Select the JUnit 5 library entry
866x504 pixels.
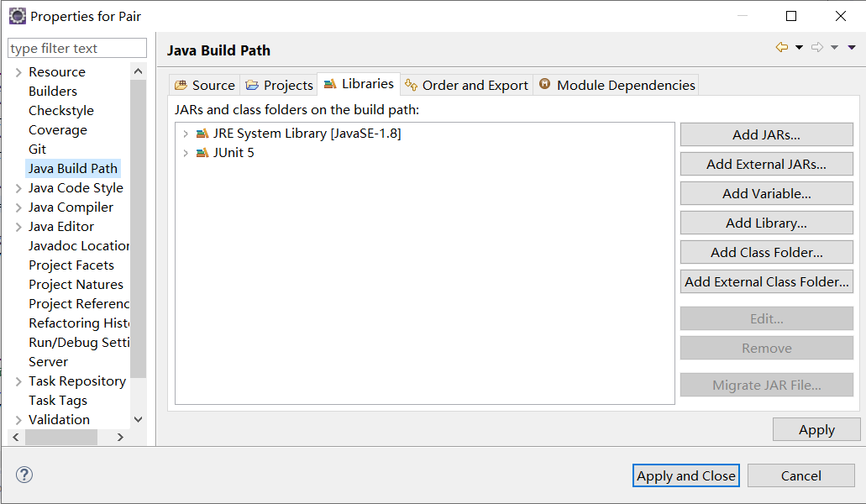tap(234, 153)
